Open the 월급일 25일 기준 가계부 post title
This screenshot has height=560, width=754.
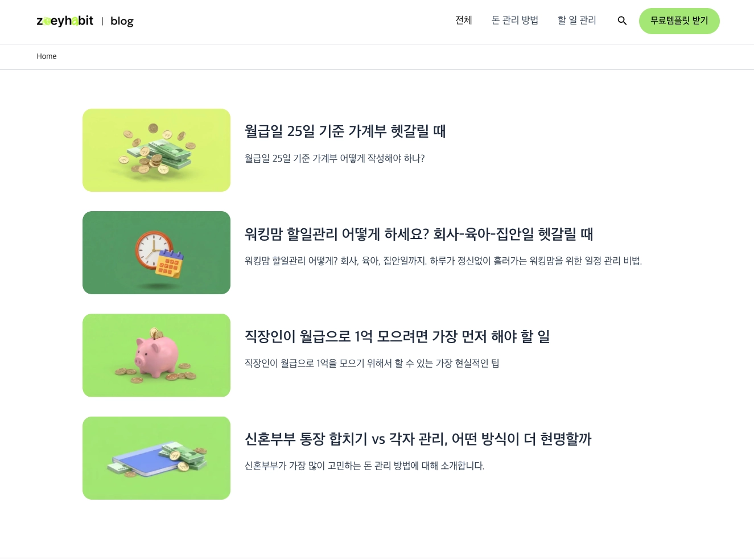[345, 131]
